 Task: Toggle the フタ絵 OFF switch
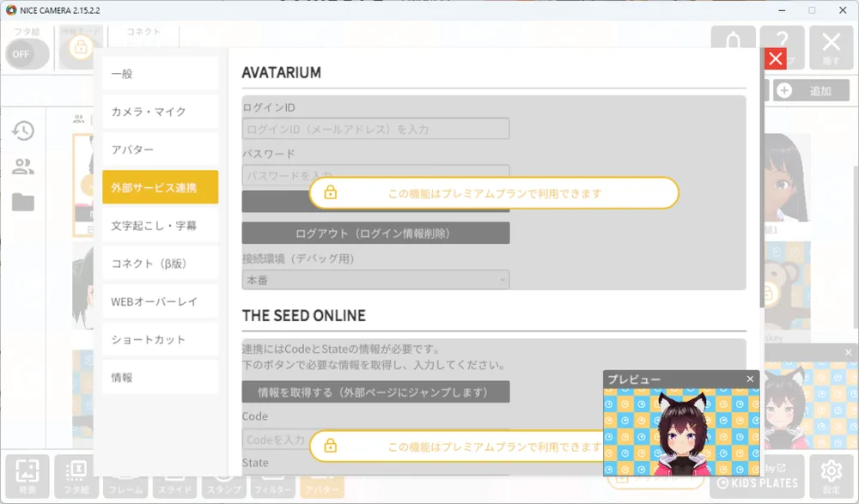pyautogui.click(x=27, y=54)
